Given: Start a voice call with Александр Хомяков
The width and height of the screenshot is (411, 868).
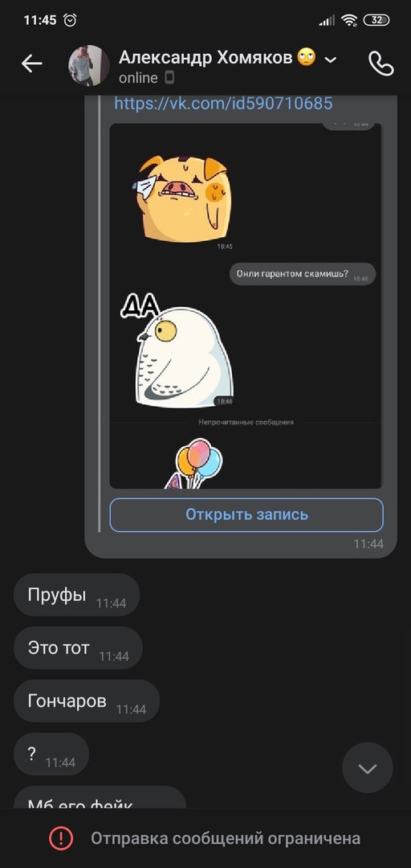Looking at the screenshot, I should [x=381, y=64].
